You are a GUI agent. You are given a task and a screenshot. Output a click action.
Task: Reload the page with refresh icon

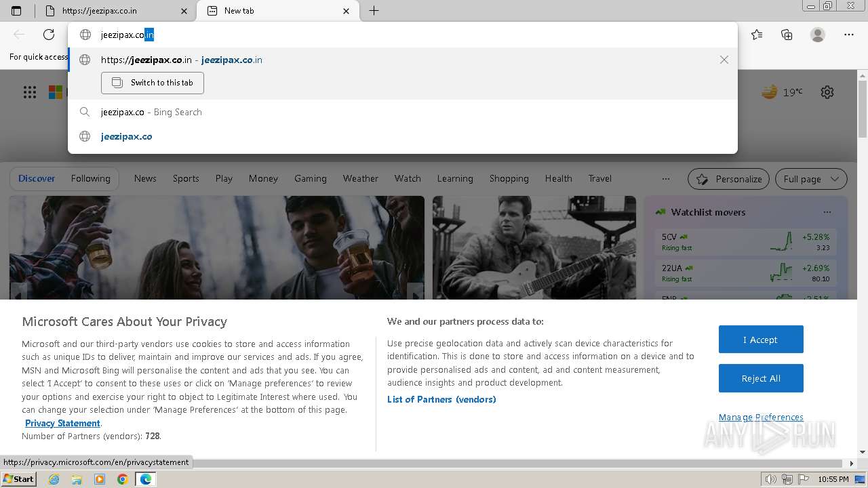pos(49,35)
